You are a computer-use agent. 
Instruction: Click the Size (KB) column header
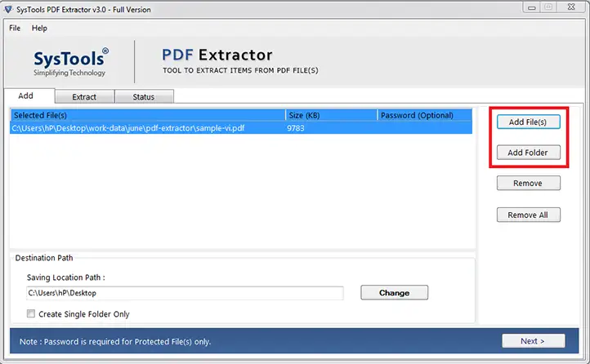[x=331, y=115]
